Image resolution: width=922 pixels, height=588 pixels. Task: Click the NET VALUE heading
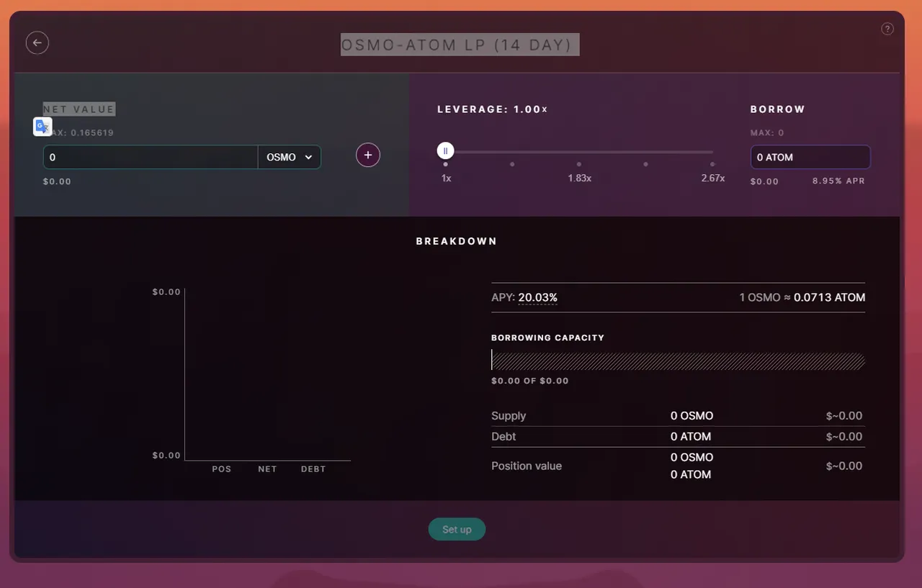click(79, 109)
